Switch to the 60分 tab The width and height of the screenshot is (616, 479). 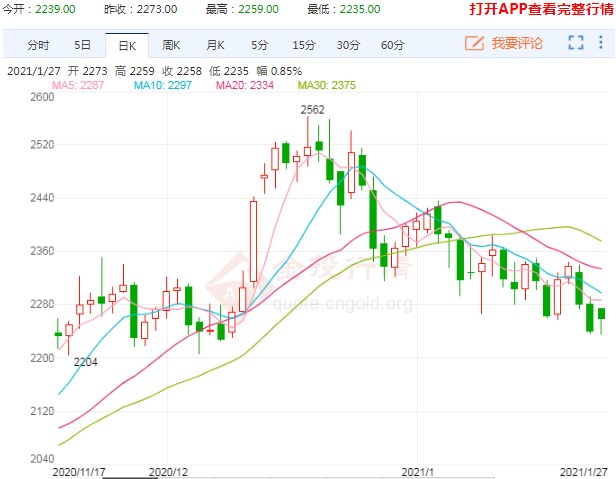[392, 45]
